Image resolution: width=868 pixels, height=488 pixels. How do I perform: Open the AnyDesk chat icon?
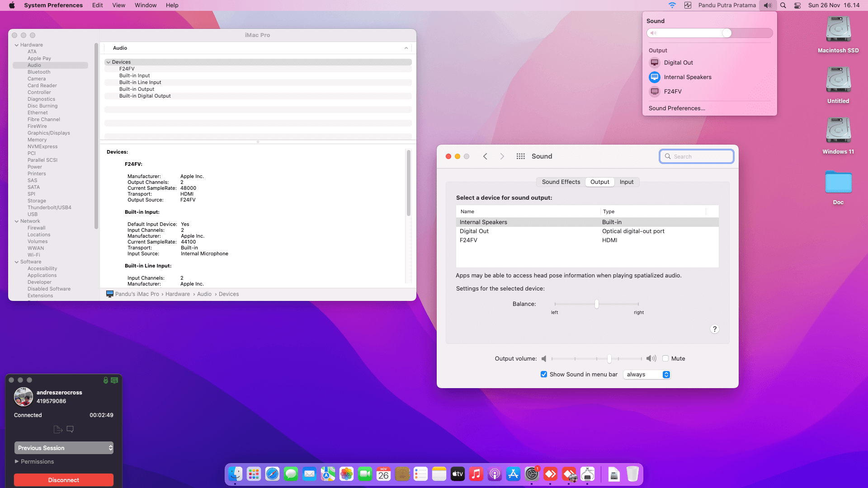[70, 429]
